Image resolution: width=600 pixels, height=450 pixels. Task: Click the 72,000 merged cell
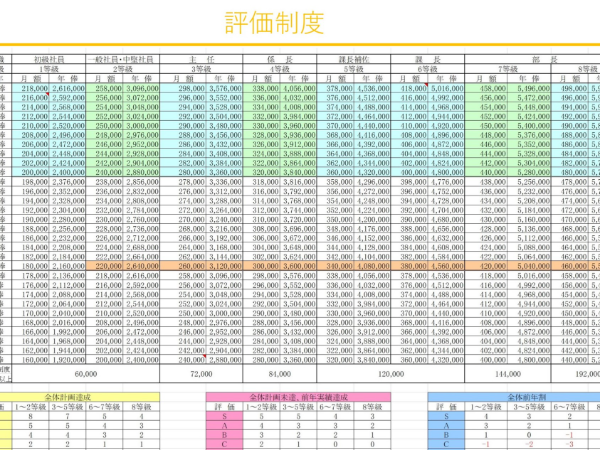coord(201,374)
